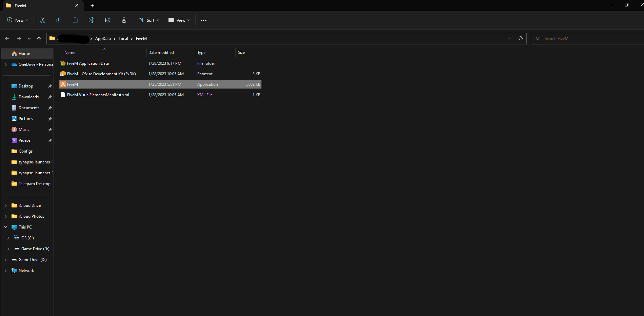The width and height of the screenshot is (644, 316).
Task: Click the Cut scissors icon
Action: tap(43, 20)
